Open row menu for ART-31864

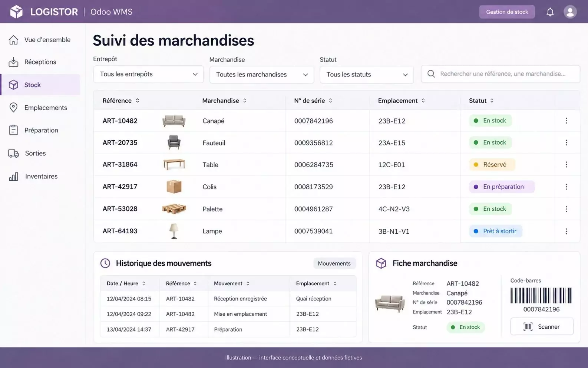[566, 164]
